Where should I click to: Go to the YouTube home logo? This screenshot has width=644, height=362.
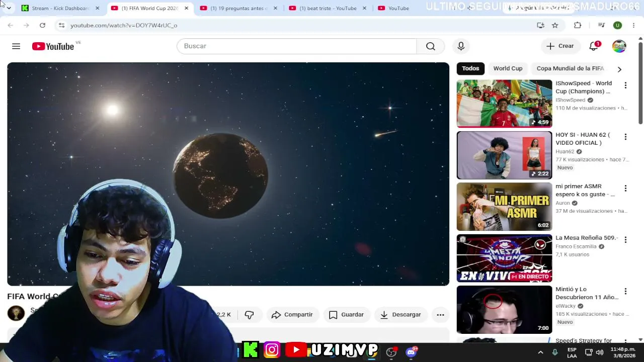[x=53, y=46]
